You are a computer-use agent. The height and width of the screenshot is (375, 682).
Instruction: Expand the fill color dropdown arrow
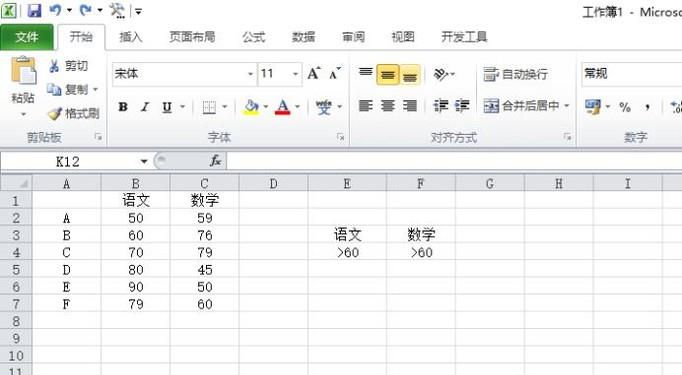[265, 107]
